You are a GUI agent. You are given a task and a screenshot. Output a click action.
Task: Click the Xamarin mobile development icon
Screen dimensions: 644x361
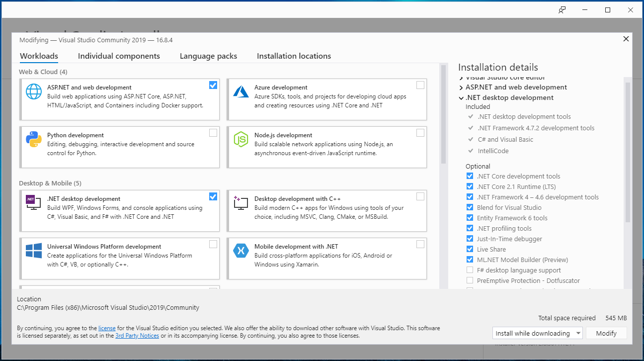(241, 251)
